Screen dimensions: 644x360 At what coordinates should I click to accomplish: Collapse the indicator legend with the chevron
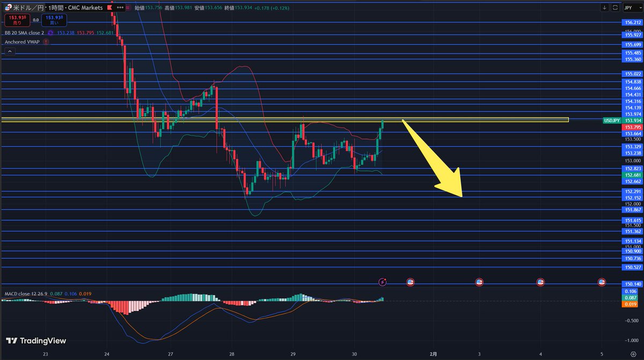[9, 51]
